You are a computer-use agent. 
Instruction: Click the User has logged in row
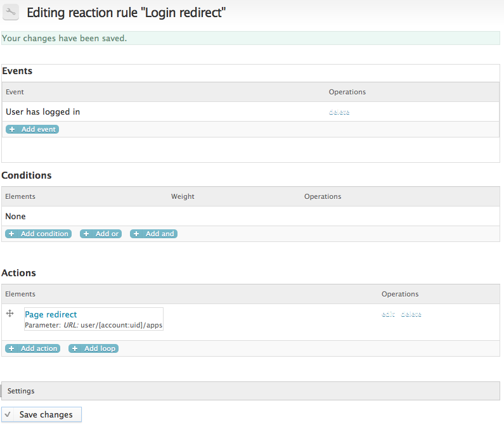tap(42, 112)
